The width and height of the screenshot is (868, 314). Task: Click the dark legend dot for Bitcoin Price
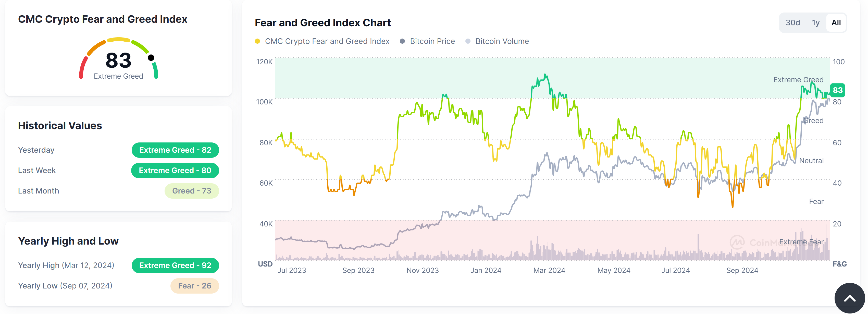(402, 41)
